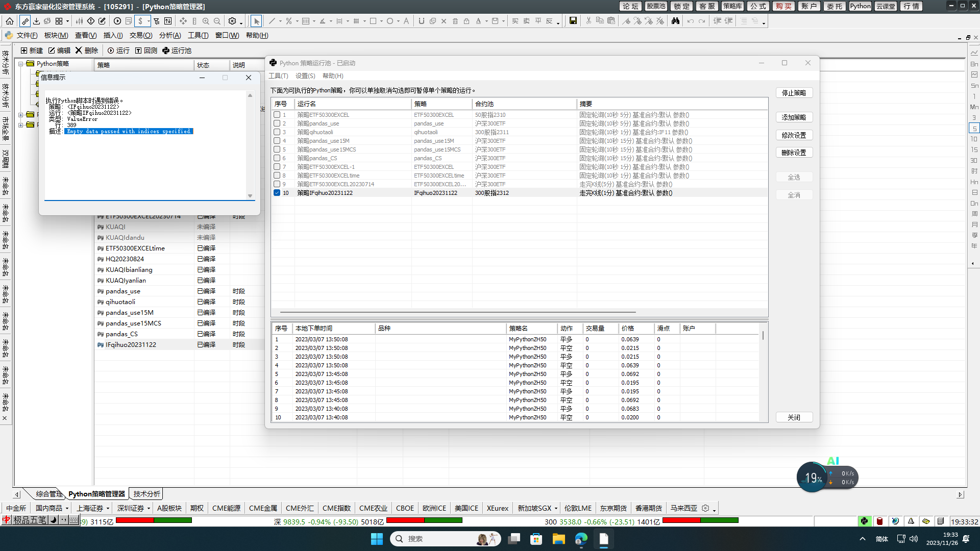The image size is (980, 551).
Task: Click the strategy list horizontal scrollbar
Action: tap(458, 312)
